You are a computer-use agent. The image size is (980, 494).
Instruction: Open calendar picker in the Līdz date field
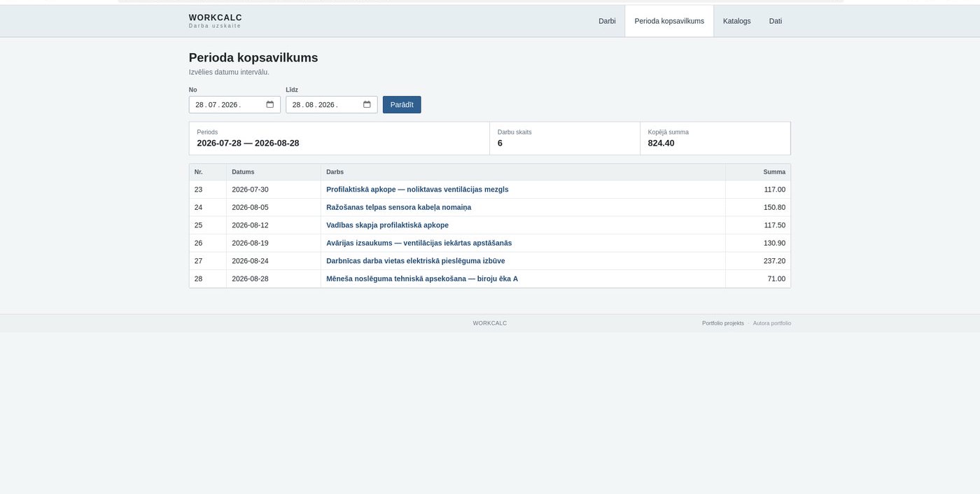pyautogui.click(x=367, y=105)
